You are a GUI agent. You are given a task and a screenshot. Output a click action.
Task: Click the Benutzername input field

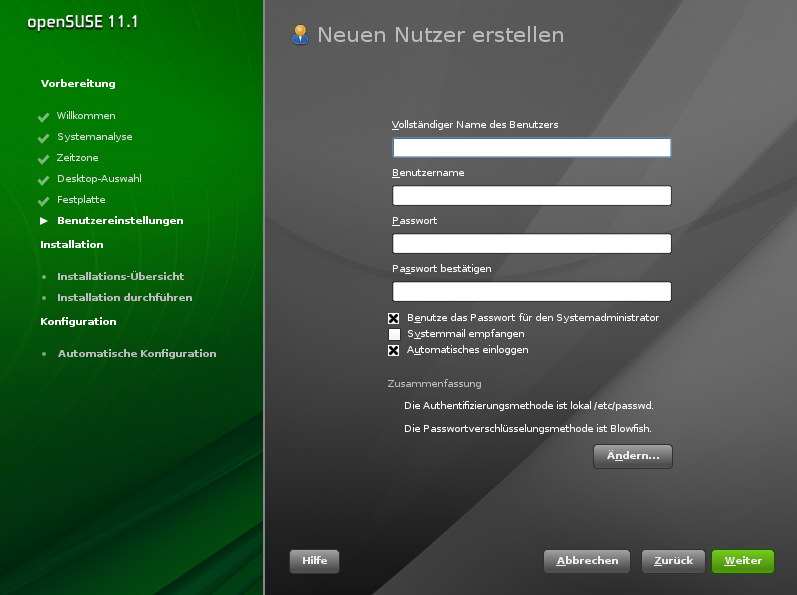532,196
